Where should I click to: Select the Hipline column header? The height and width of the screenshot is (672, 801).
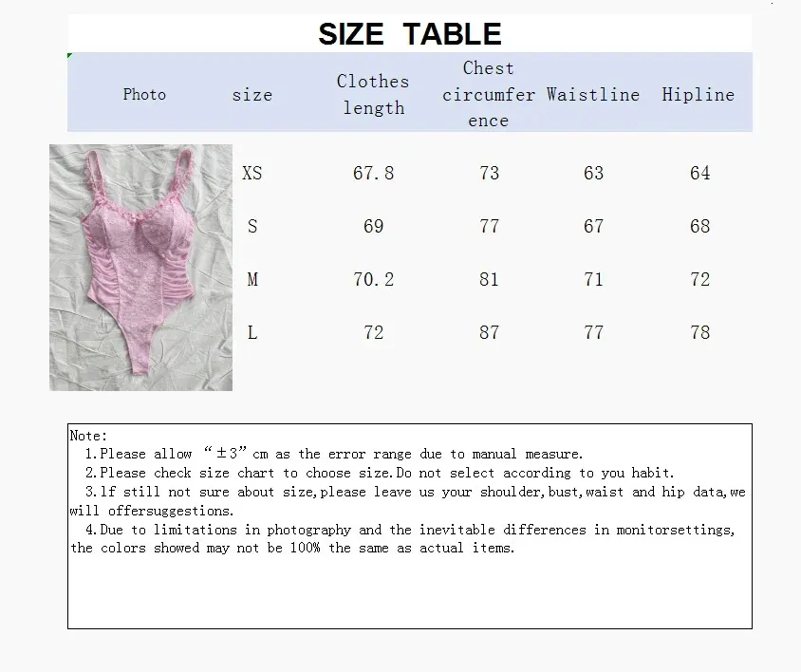click(699, 94)
